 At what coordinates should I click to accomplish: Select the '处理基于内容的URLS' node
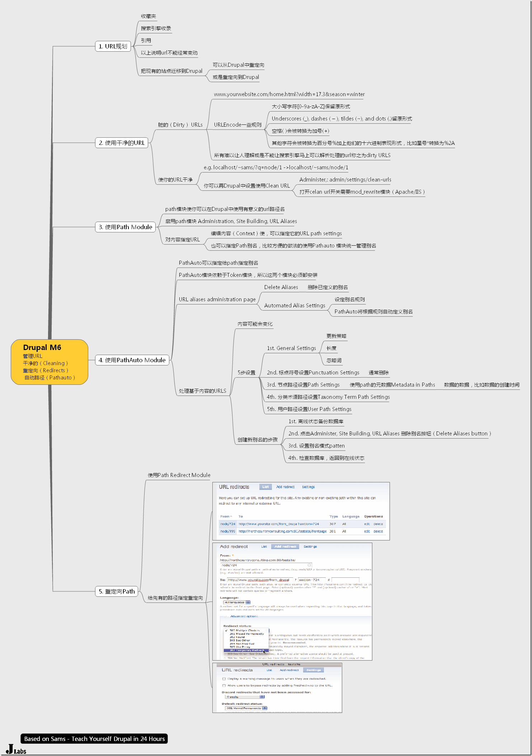pyautogui.click(x=202, y=391)
